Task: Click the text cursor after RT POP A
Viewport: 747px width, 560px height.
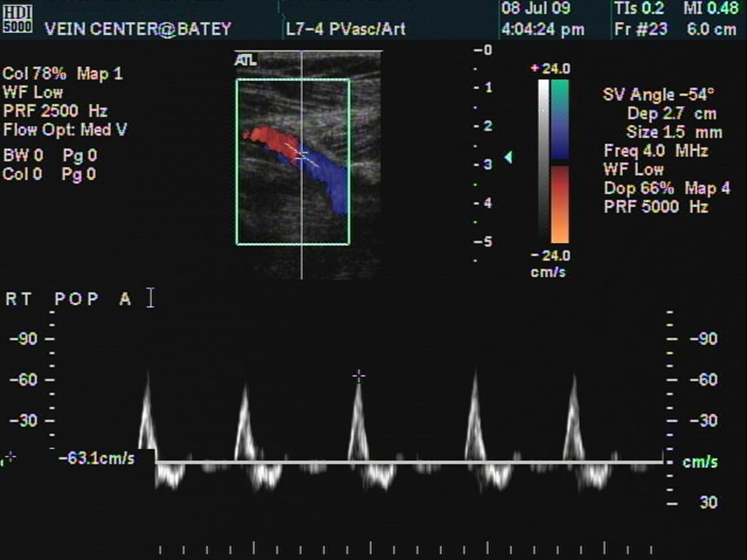Action: pyautogui.click(x=150, y=297)
